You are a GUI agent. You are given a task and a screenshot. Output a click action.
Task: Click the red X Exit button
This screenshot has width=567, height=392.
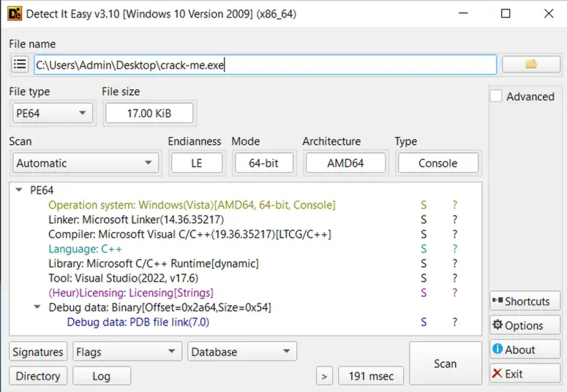(x=525, y=374)
